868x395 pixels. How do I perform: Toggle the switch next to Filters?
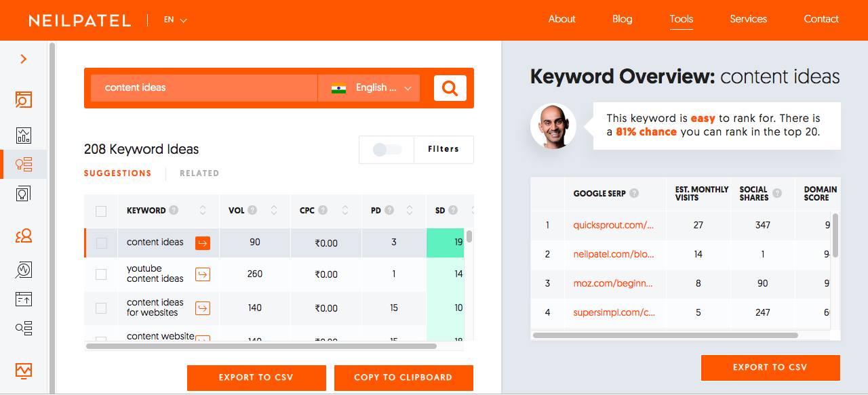click(x=387, y=150)
